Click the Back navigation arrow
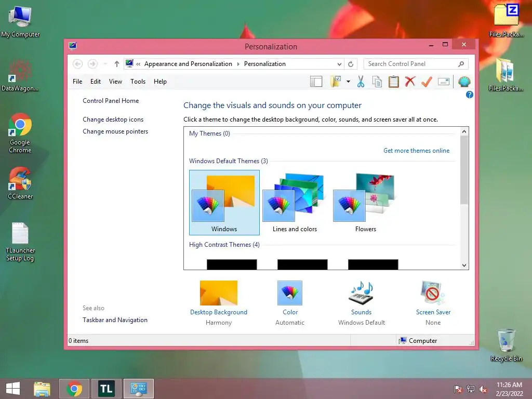Screen dimensions: 532x399 click(x=78, y=64)
